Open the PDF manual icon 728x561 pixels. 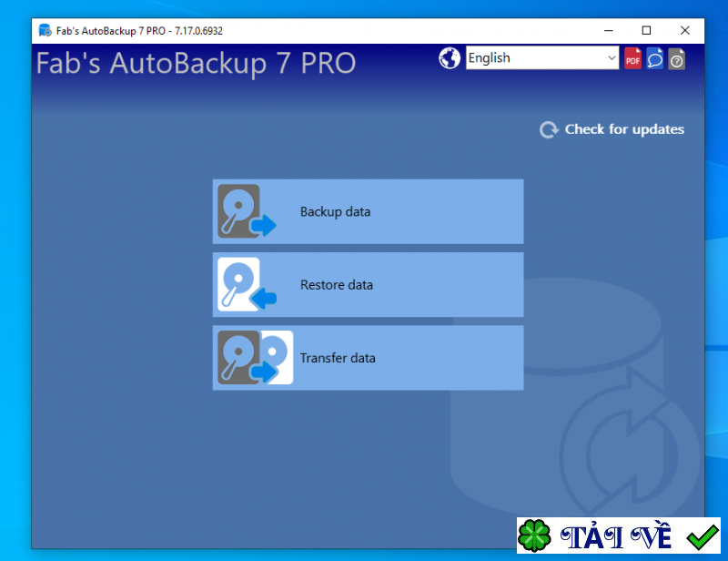pyautogui.click(x=632, y=58)
